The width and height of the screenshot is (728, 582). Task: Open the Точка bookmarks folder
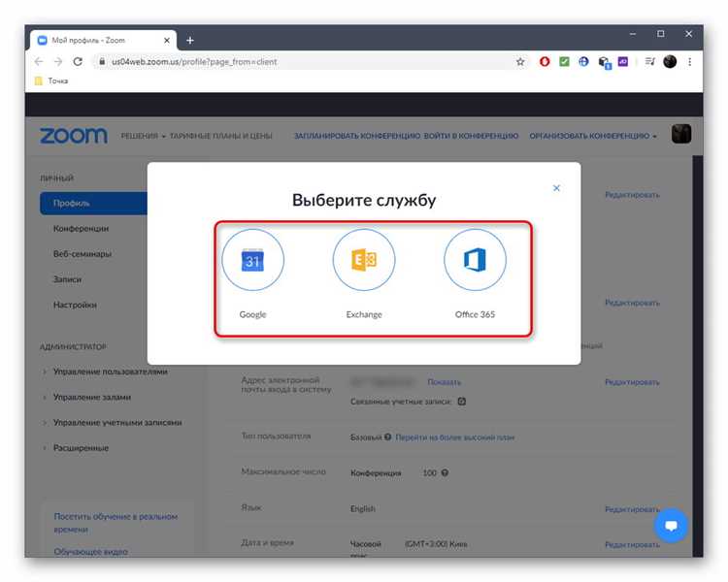coord(51,81)
